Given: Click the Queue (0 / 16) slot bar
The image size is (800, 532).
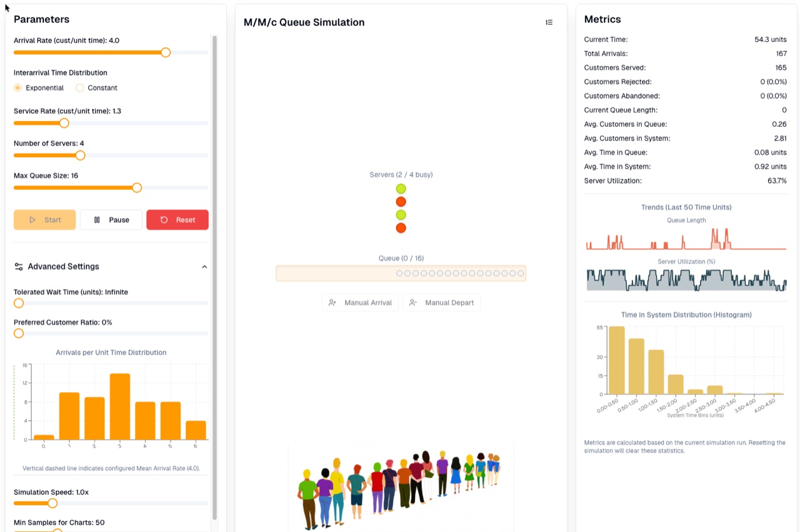Looking at the screenshot, I should pyautogui.click(x=401, y=273).
